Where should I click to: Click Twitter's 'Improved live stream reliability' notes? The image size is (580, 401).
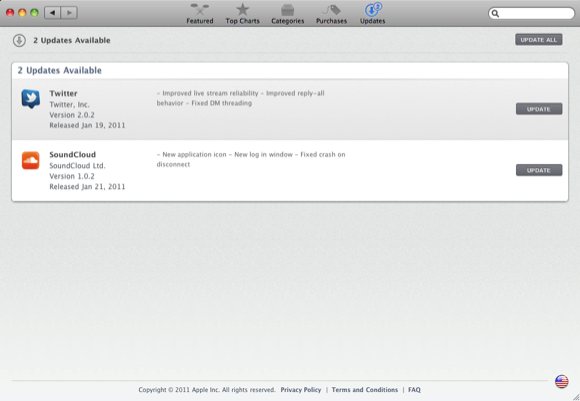pos(240,98)
